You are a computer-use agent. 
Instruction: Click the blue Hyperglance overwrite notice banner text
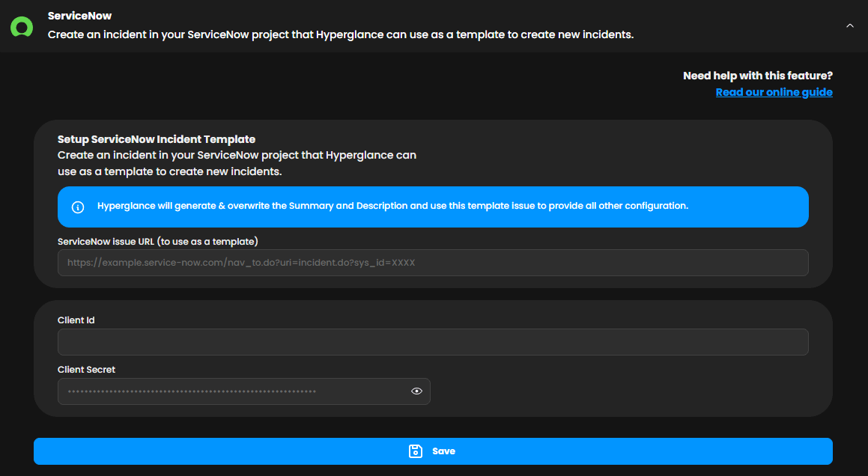tap(392, 206)
